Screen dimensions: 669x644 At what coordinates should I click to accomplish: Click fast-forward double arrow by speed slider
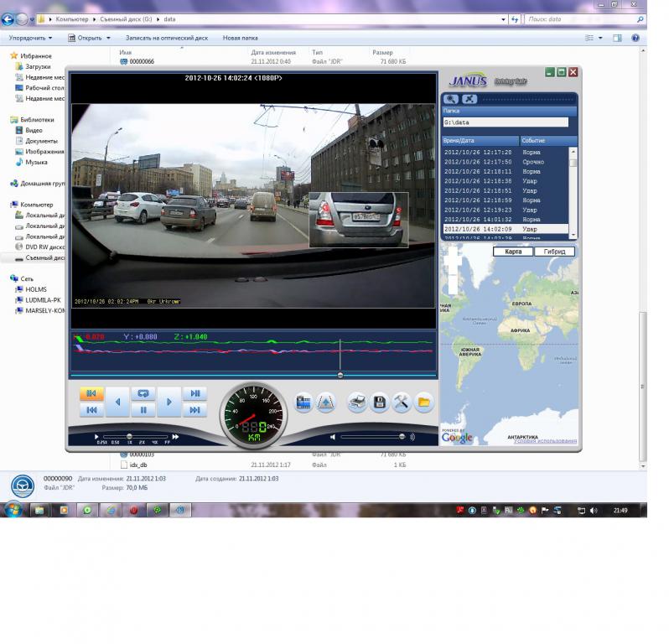pos(175,437)
